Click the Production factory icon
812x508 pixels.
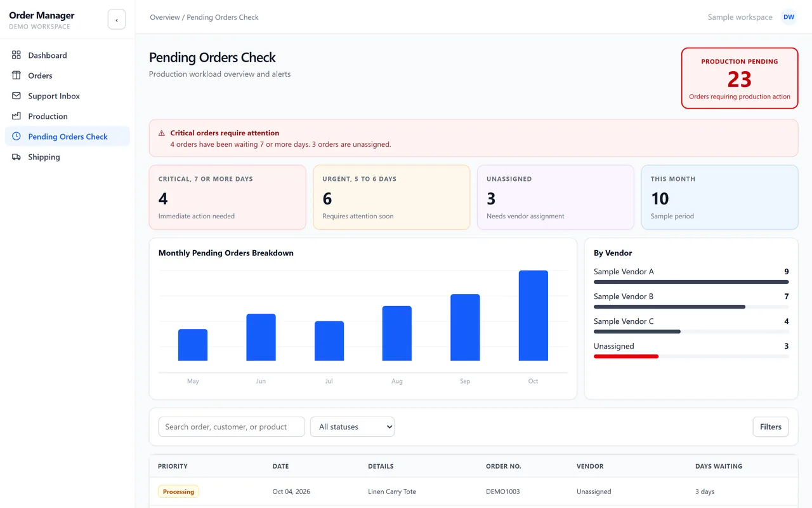(16, 116)
